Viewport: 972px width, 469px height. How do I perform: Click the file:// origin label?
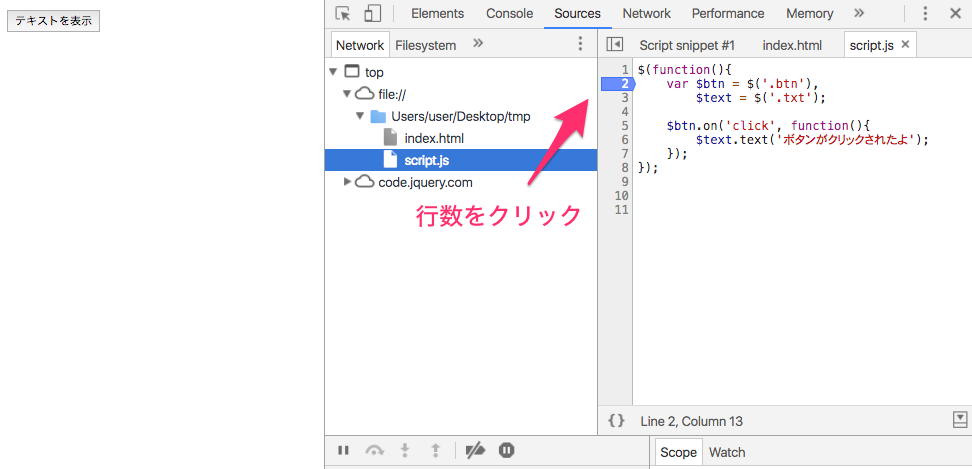[x=392, y=95]
